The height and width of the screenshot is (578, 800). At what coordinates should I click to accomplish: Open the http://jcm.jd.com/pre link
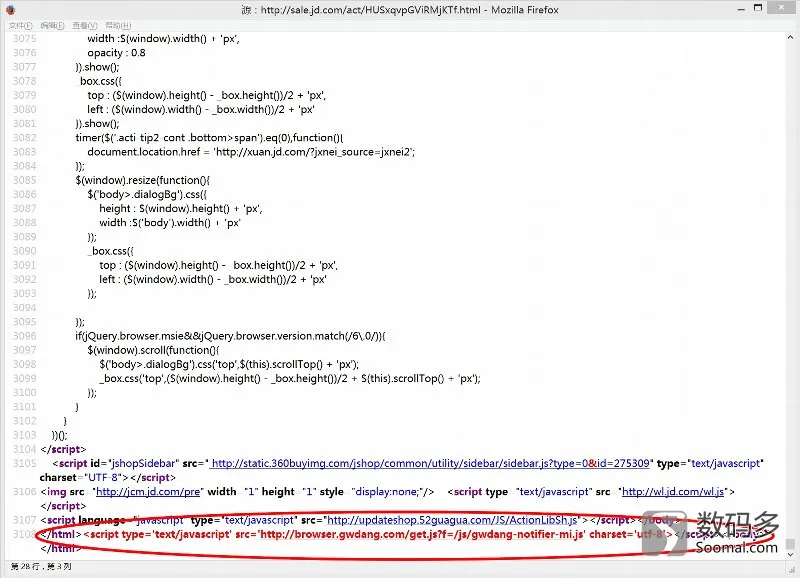(x=147, y=492)
